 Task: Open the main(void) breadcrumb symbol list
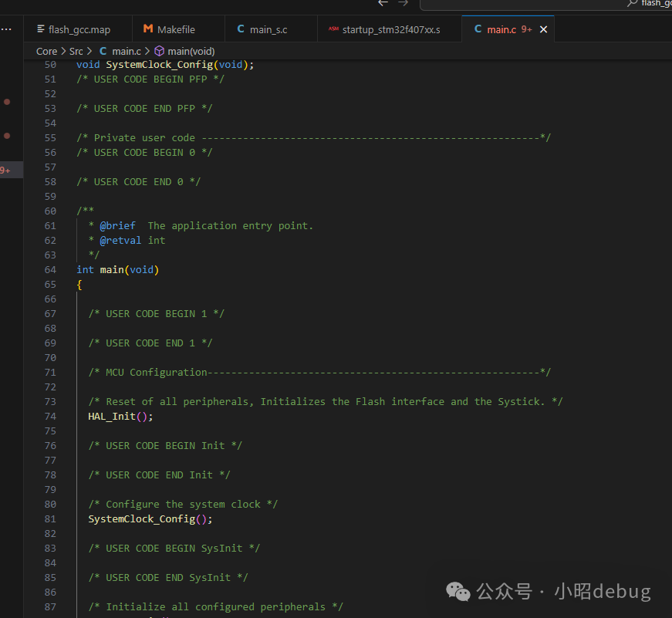(191, 51)
